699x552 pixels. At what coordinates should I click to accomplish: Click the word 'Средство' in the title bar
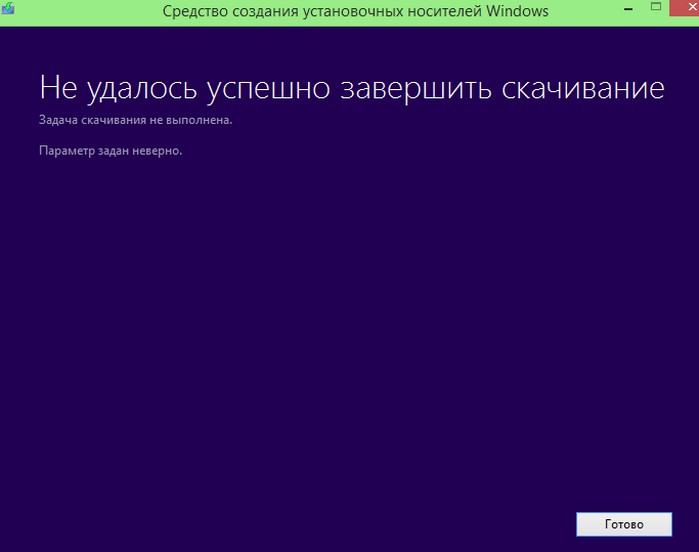click(x=192, y=12)
